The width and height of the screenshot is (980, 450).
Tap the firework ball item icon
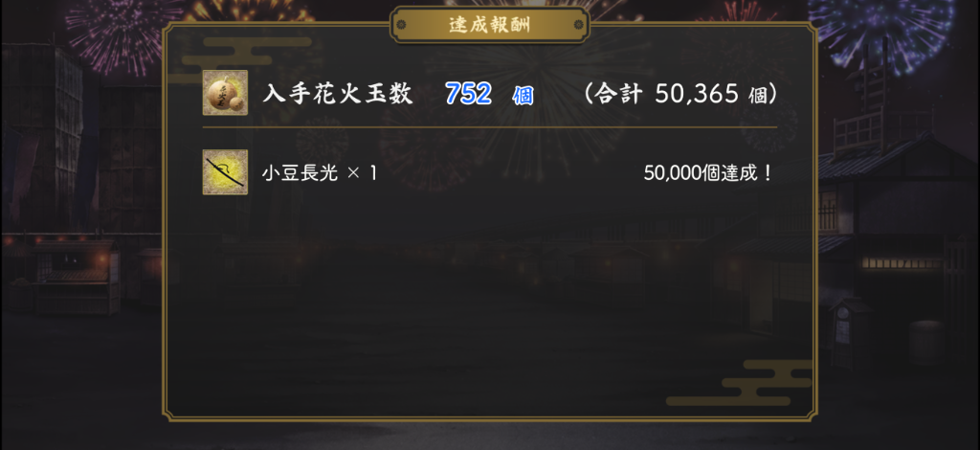tap(225, 93)
